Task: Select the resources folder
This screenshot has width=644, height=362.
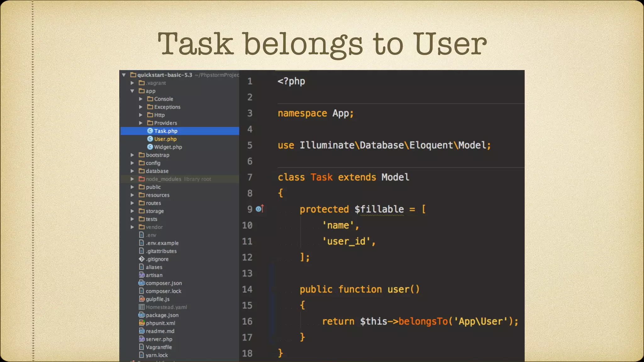Action: pos(158,195)
